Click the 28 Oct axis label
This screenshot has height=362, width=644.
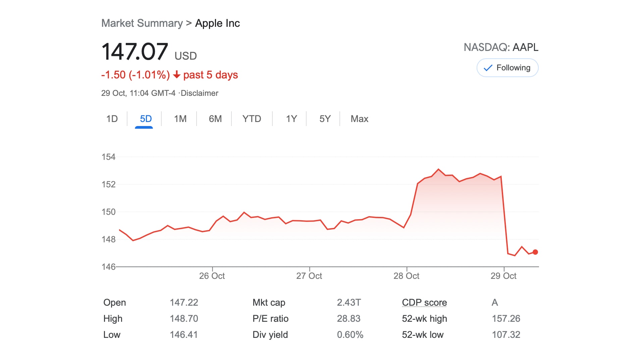coord(407,276)
